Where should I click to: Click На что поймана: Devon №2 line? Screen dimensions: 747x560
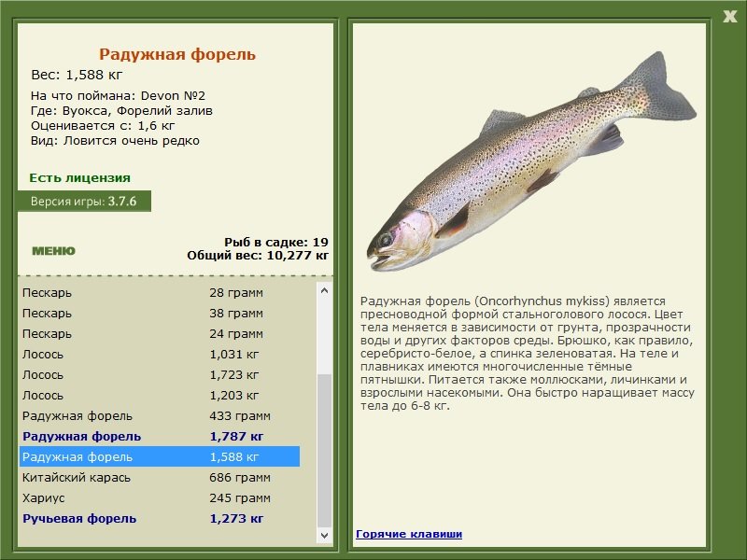pyautogui.click(x=118, y=95)
